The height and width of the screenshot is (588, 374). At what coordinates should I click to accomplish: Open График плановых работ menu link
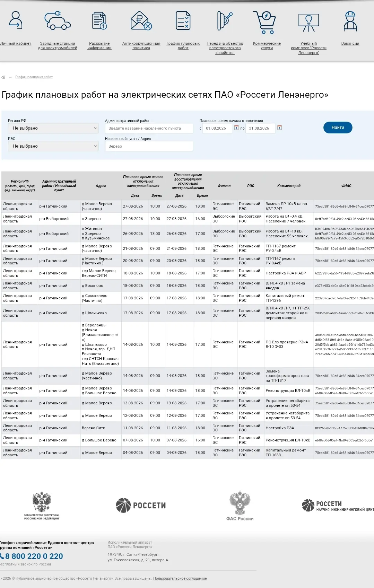[x=183, y=46]
